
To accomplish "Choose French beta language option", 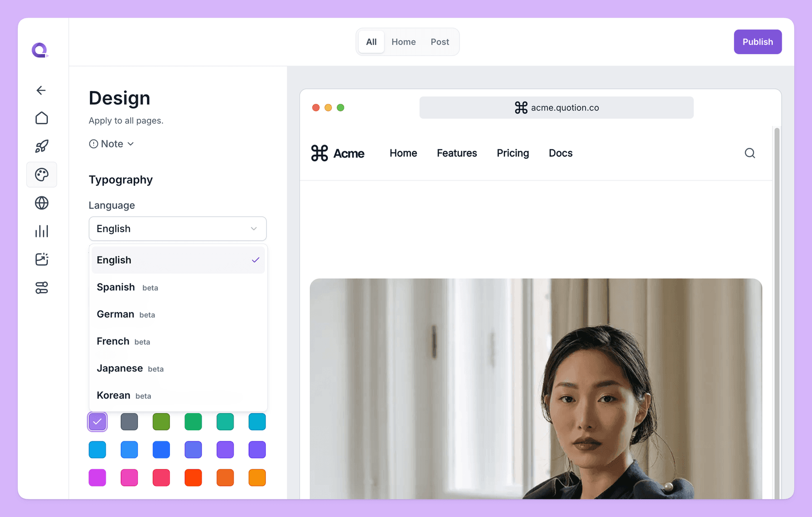I will (178, 341).
